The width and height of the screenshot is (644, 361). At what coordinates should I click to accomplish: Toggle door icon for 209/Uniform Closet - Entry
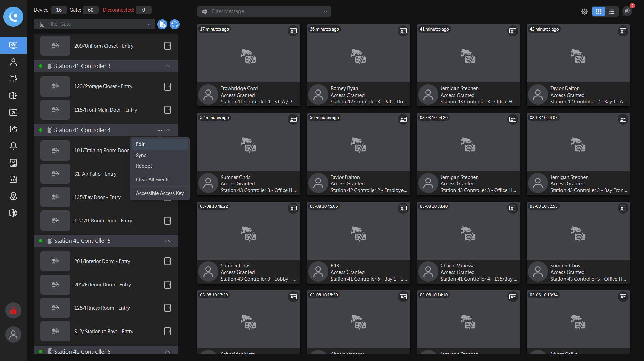tap(167, 46)
